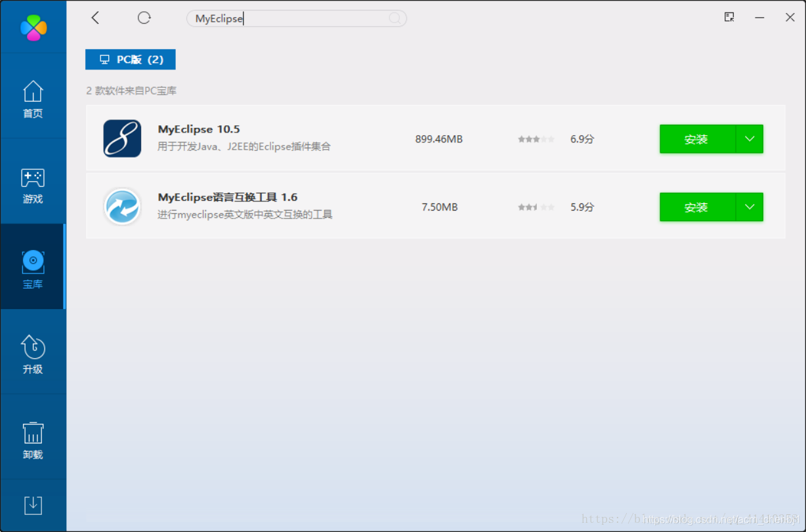
Task: Click the colorful app logo icon
Action: pos(33,27)
